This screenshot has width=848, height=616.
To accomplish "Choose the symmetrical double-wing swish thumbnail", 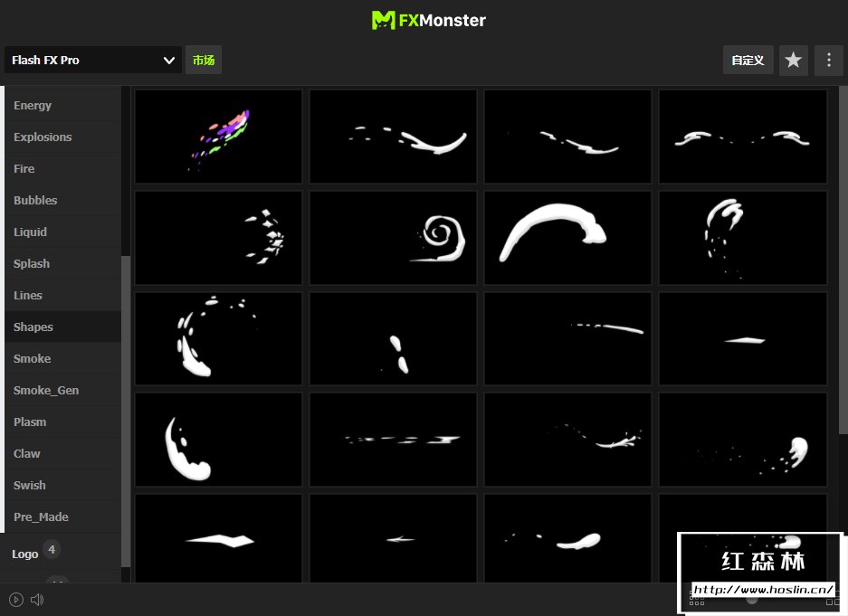I will (743, 137).
